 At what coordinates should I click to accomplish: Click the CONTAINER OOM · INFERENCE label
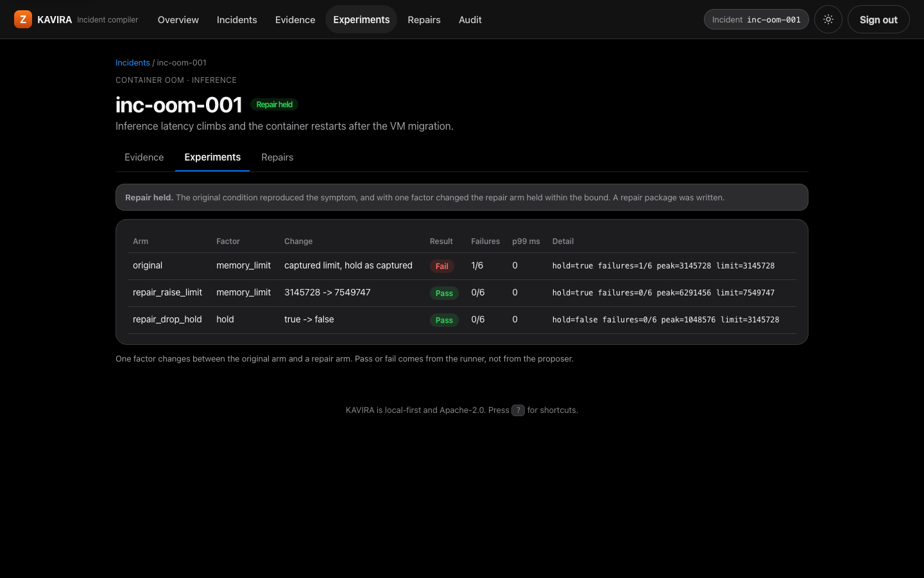point(176,80)
